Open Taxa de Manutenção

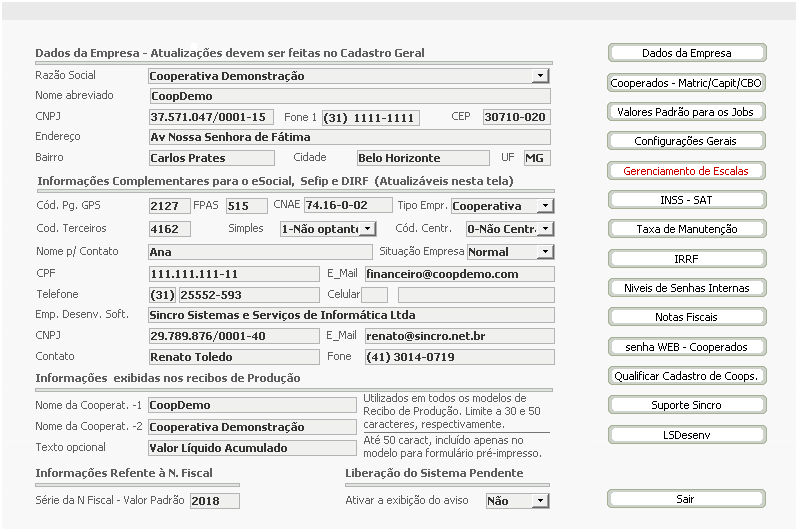point(687,229)
